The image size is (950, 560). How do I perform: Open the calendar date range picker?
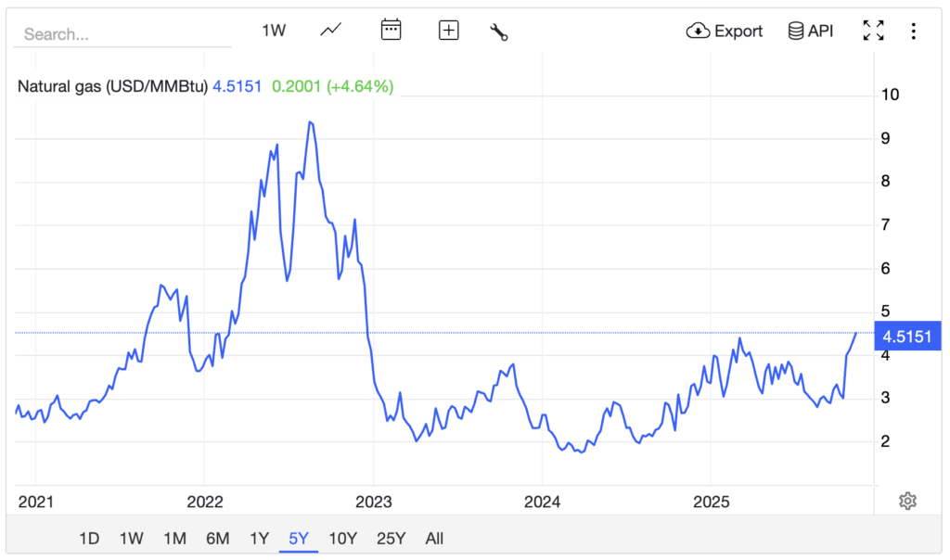coord(391,31)
